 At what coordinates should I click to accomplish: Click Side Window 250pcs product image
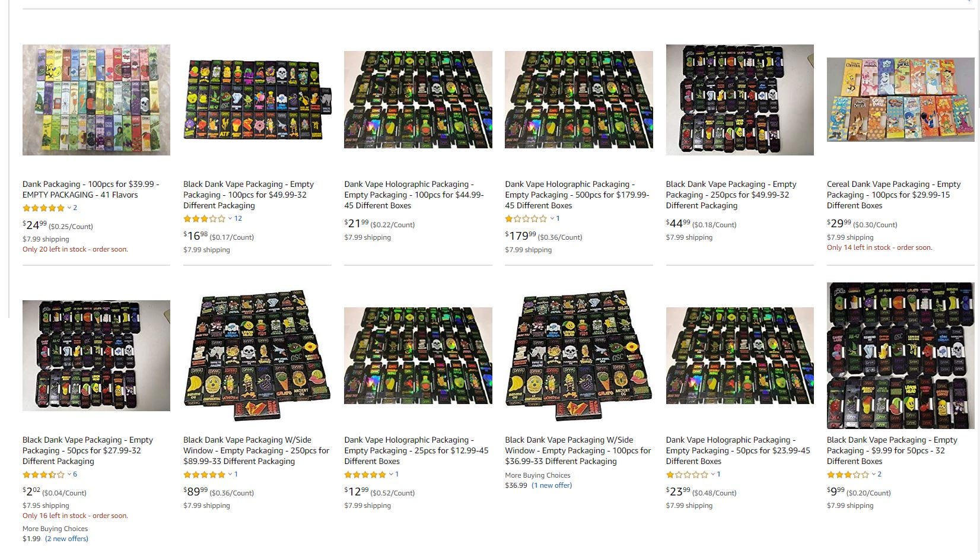257,355
